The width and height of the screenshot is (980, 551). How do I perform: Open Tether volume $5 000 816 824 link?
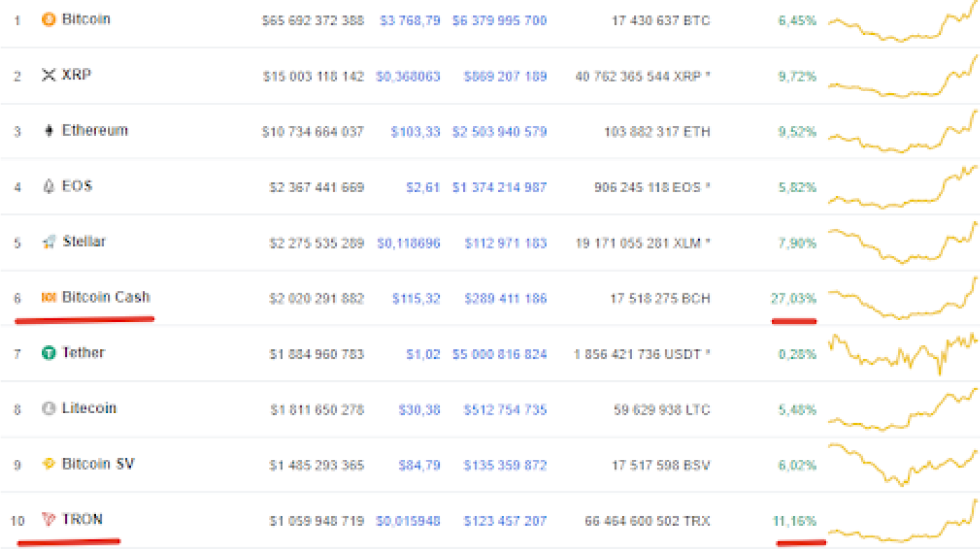(499, 354)
